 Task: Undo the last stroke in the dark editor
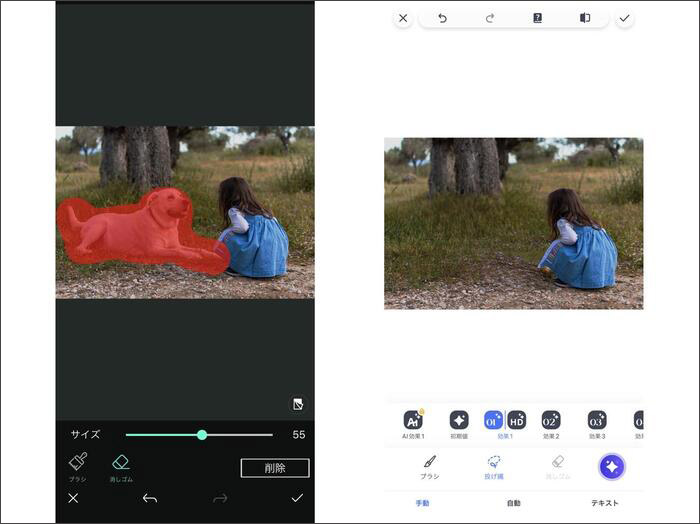[x=150, y=498]
